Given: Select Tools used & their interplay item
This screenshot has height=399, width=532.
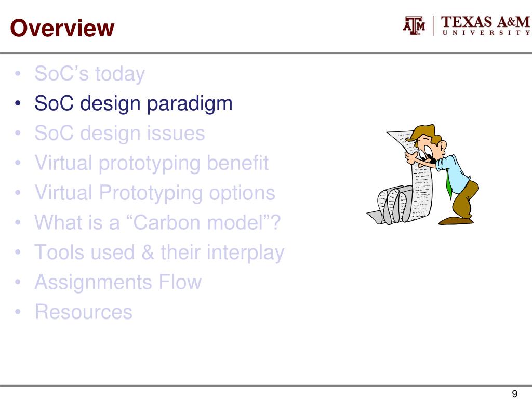Looking at the screenshot, I should pos(159,252).
